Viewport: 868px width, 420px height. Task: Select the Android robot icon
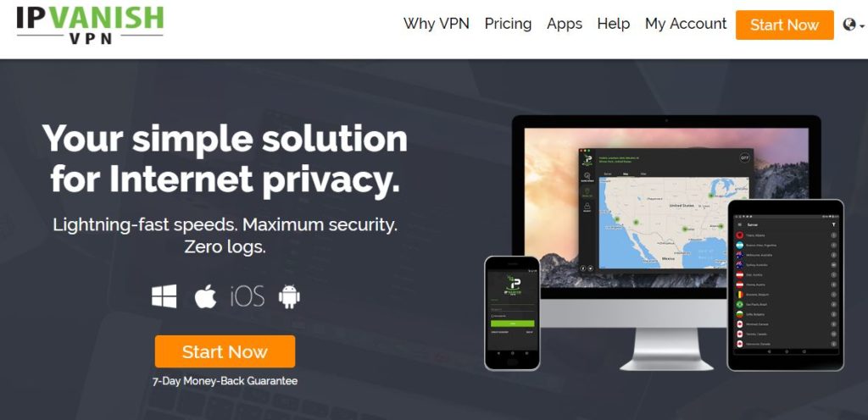289,296
